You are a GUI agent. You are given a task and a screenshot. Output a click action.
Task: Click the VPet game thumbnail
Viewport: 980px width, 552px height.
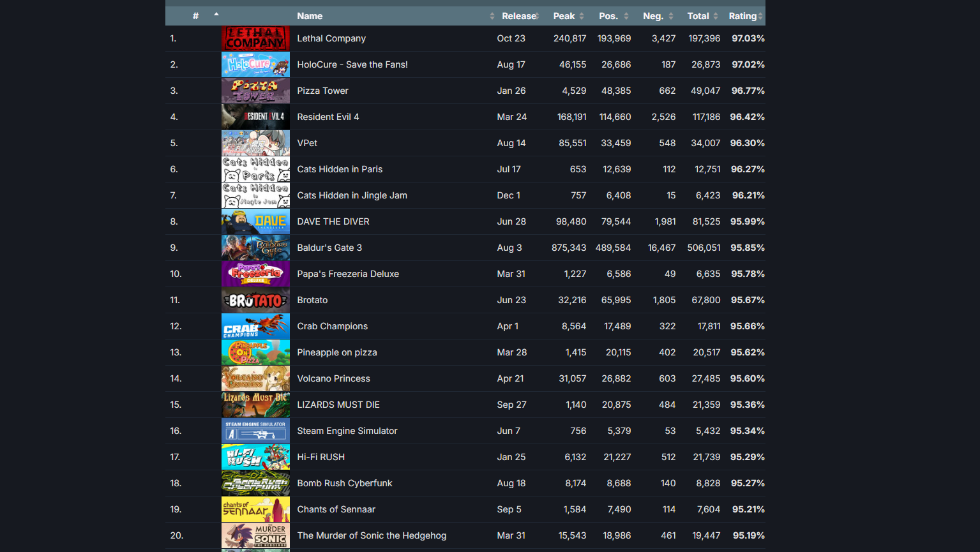(255, 143)
